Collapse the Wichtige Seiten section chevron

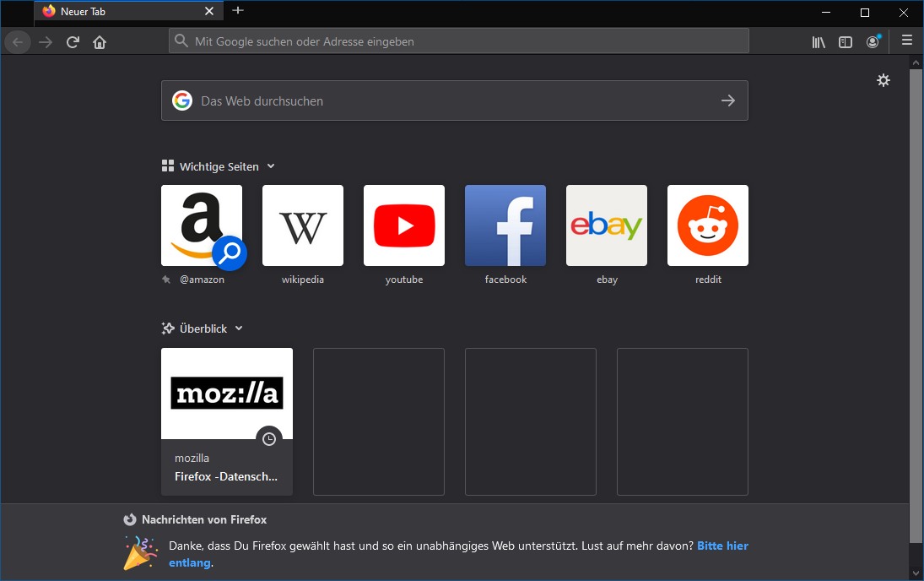pyautogui.click(x=271, y=166)
